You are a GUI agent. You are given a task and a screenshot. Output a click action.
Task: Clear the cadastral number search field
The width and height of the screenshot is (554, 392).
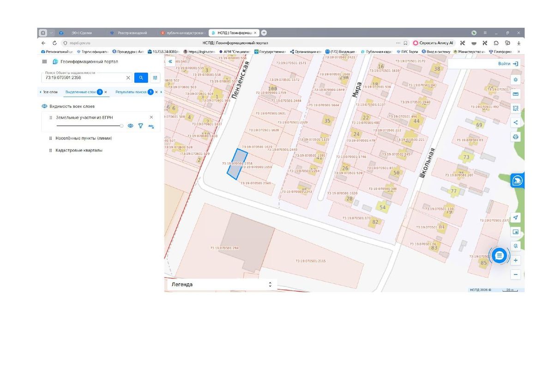point(128,78)
